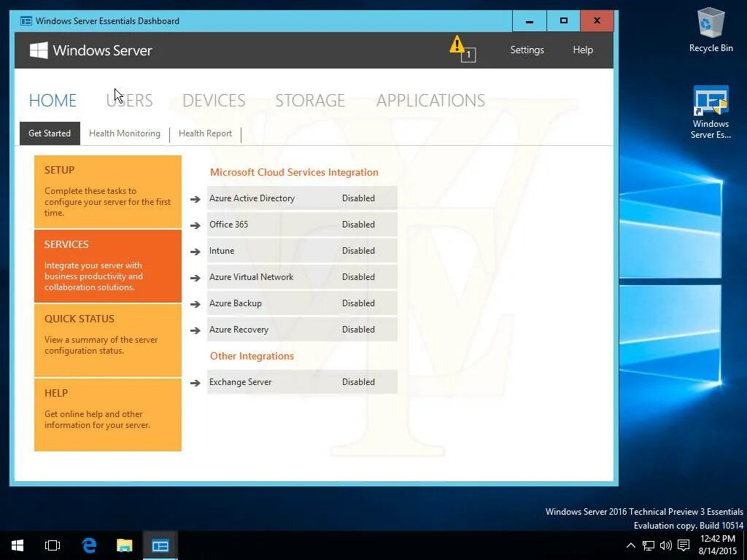Click the Show desktop strip at taskbar end
This screenshot has width=747, height=560.
[x=745, y=545]
